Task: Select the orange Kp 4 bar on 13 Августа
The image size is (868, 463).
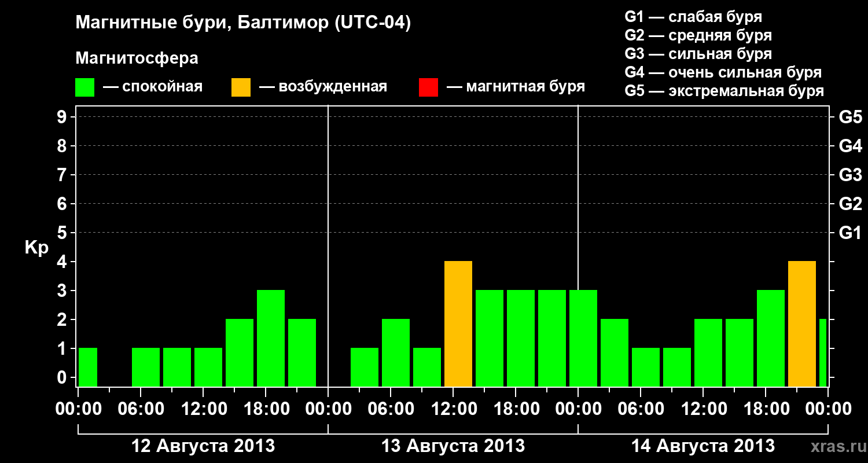Action: point(458,324)
